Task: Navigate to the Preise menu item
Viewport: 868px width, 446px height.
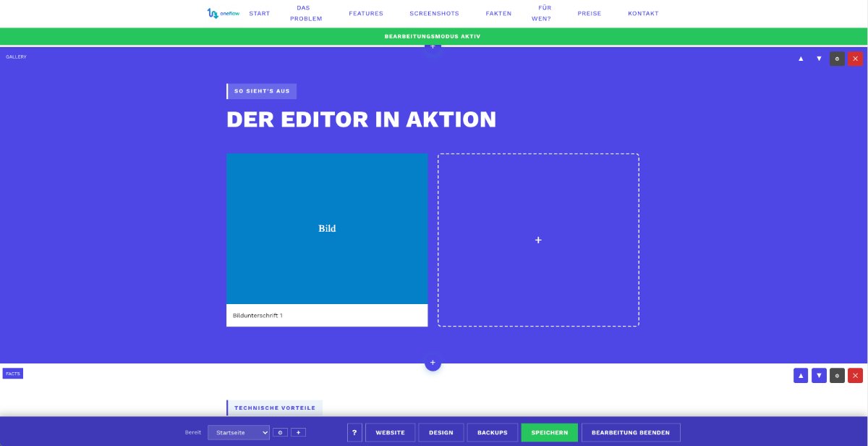Action: 589,13
